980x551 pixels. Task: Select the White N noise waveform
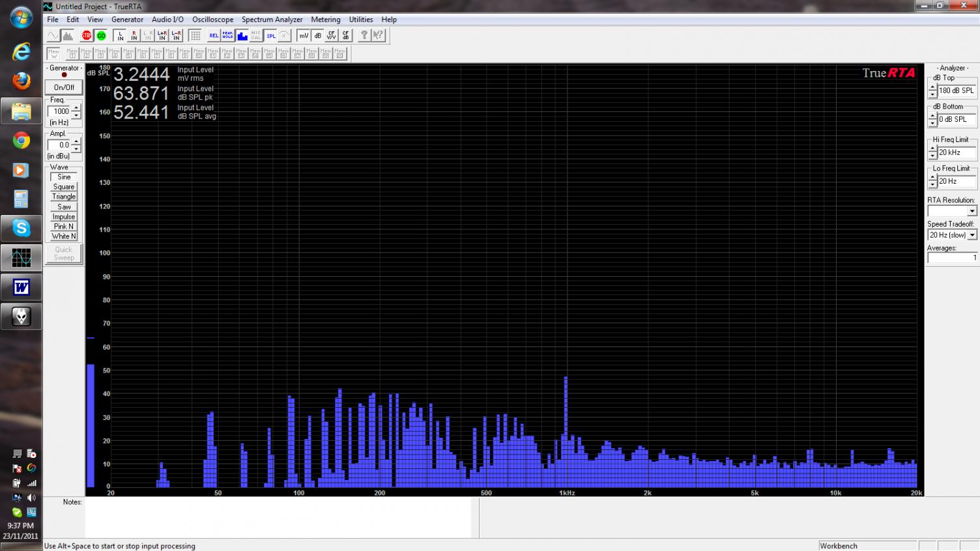tap(64, 236)
